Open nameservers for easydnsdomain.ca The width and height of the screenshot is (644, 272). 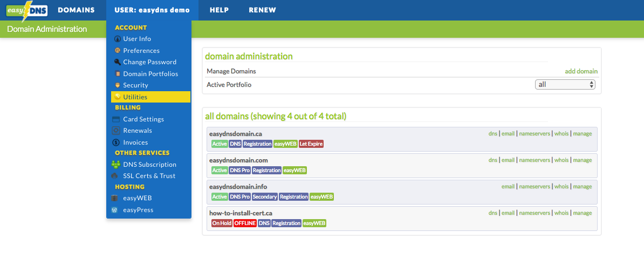(x=535, y=133)
